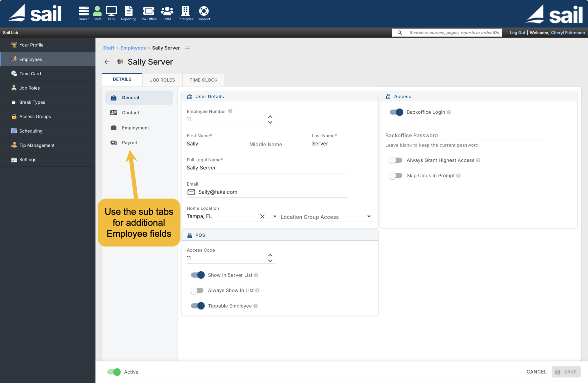
Task: Open the Cheryl Fuhrmann profile link
Action: point(568,33)
